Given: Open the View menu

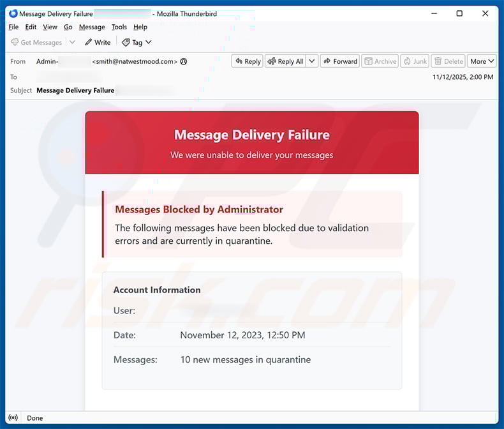Looking at the screenshot, I should (x=50, y=27).
